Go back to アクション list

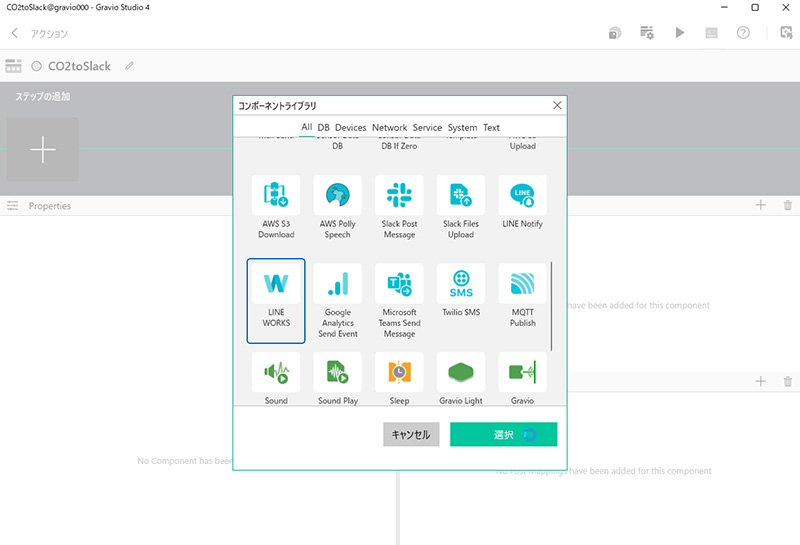(x=15, y=33)
